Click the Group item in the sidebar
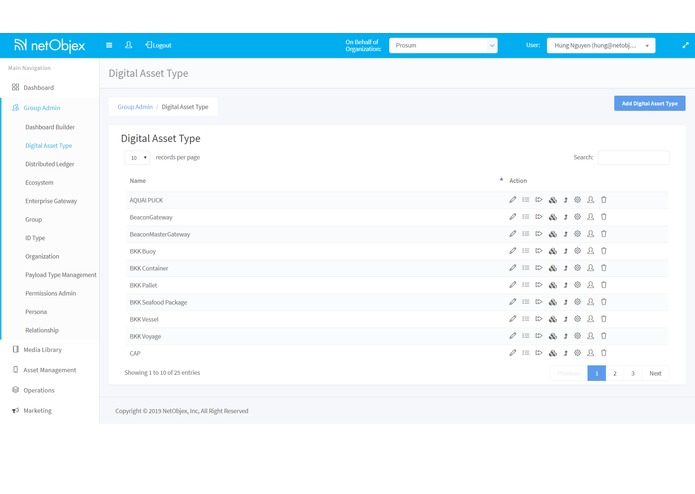 click(x=34, y=220)
